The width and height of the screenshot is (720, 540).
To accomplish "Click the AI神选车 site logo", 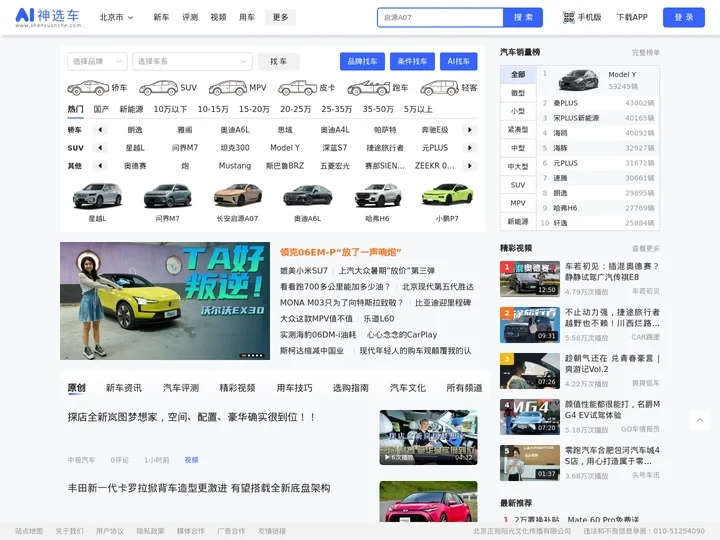I will 48,17.
